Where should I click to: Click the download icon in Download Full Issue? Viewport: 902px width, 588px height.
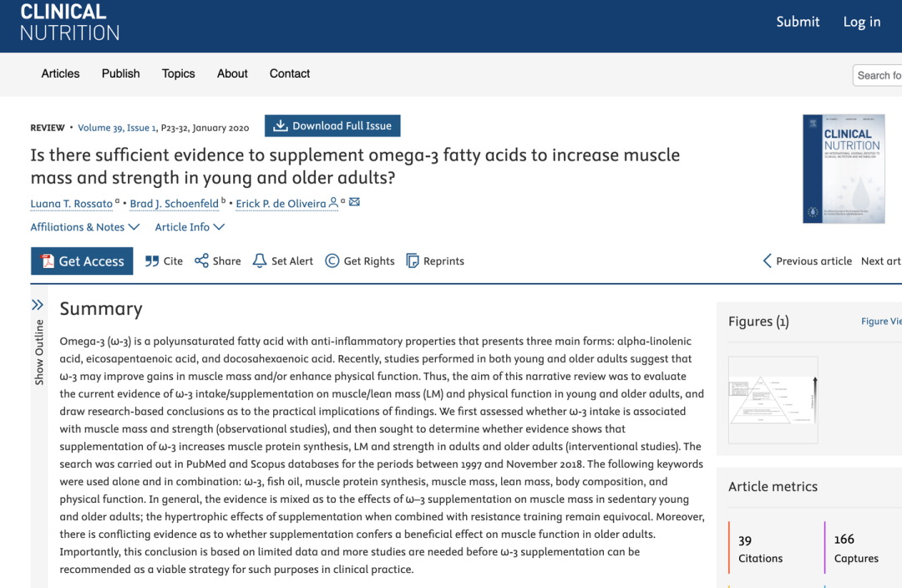[x=280, y=125]
